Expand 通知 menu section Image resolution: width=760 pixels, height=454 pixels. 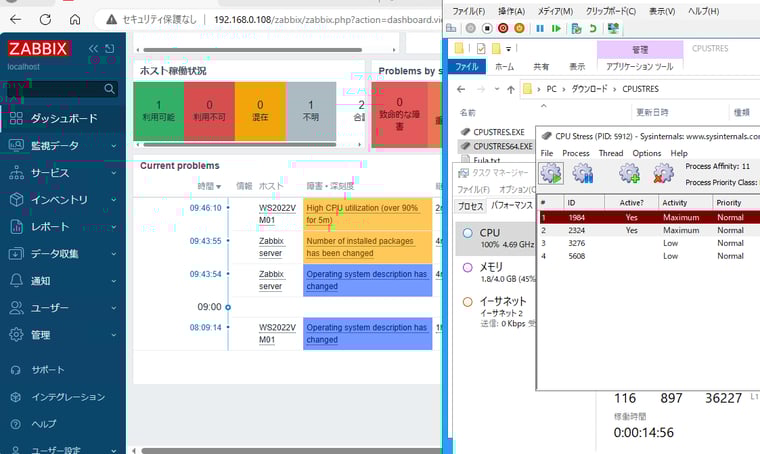[x=63, y=281]
